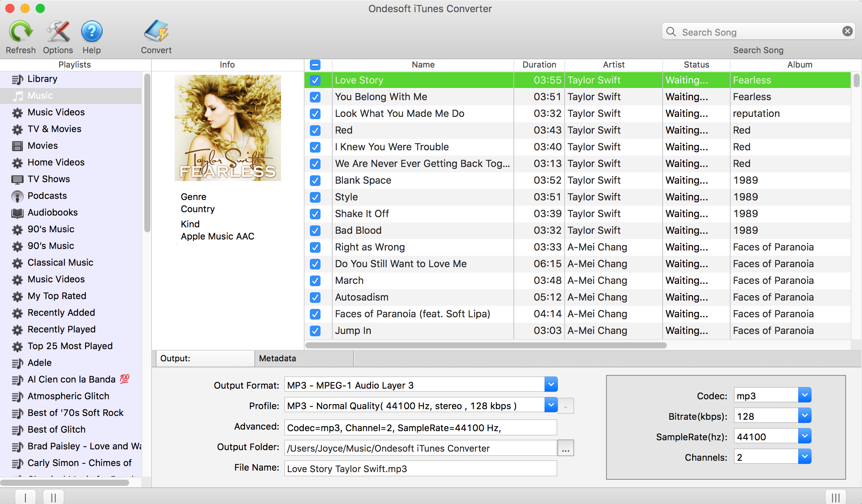Drag the horizontal scrollbar below song list
This screenshot has height=504, width=862.
pos(485,345)
